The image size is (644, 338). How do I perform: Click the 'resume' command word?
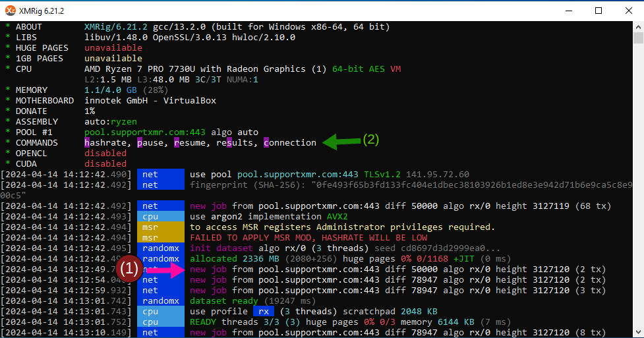pyautogui.click(x=189, y=143)
